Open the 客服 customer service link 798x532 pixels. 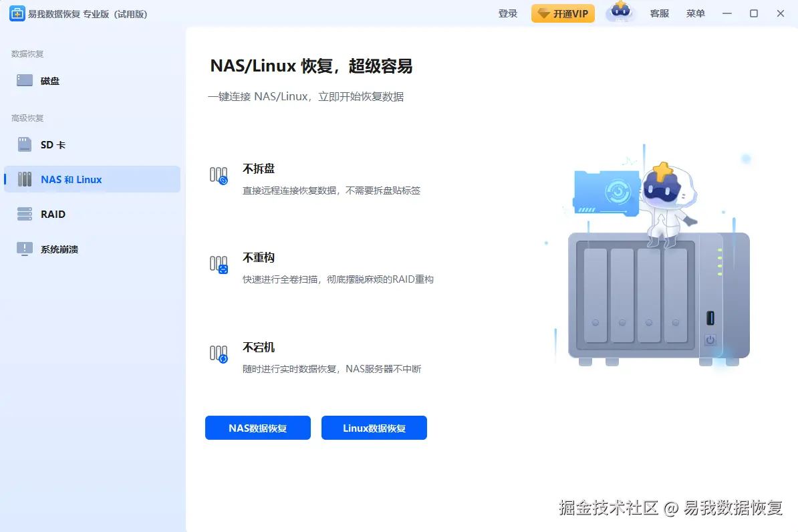pyautogui.click(x=660, y=14)
